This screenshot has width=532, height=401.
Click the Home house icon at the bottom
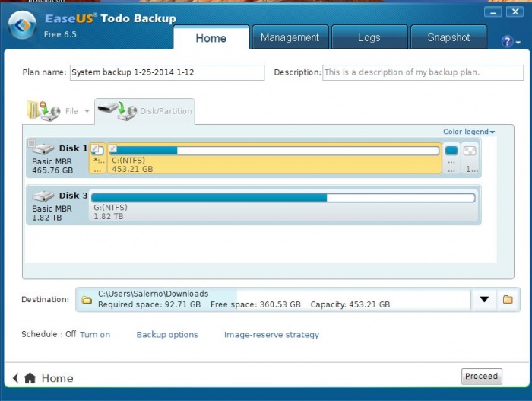(x=30, y=378)
